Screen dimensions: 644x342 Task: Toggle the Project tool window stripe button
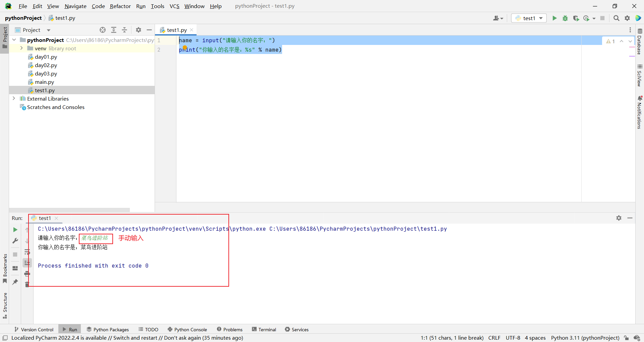(x=5, y=38)
